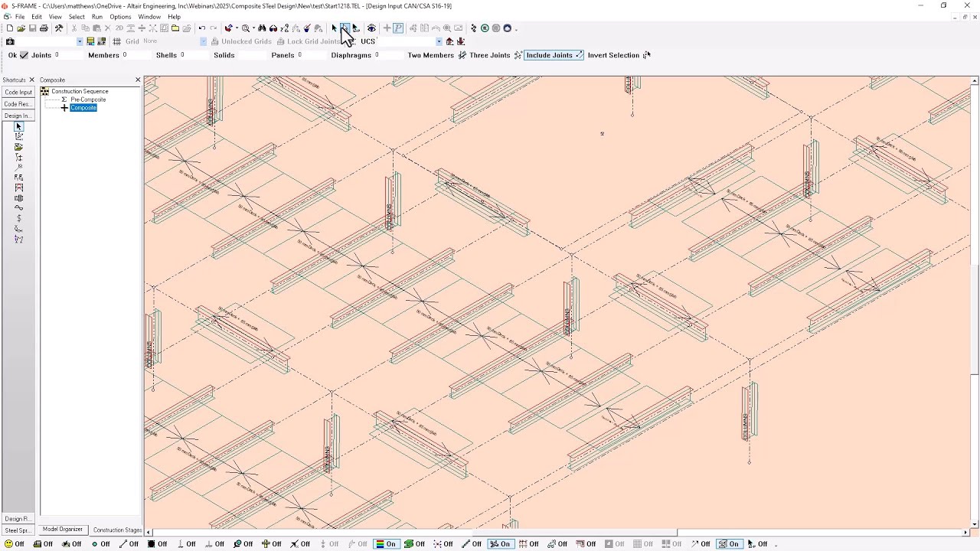Click the Two Members selection icon
The height and width of the screenshot is (551, 980).
tap(462, 55)
